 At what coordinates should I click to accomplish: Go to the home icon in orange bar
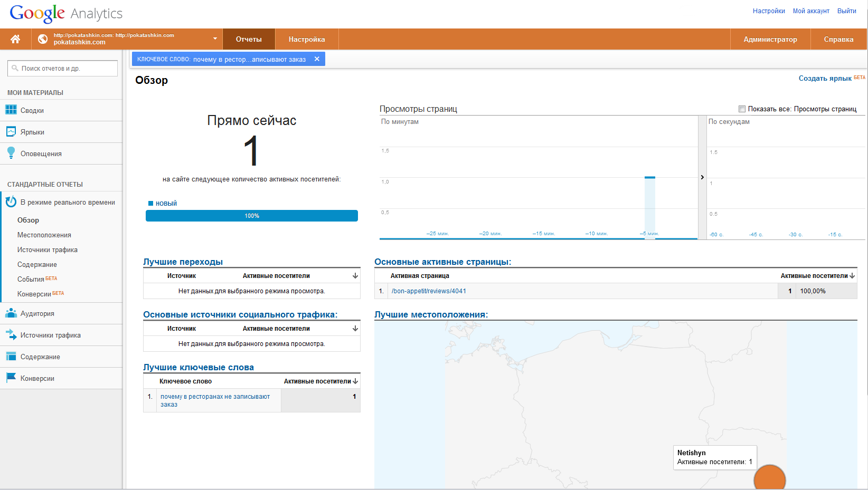click(x=15, y=39)
